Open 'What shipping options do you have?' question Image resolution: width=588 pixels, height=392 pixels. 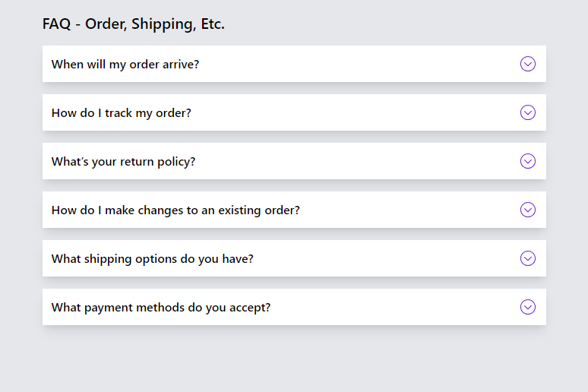point(152,259)
